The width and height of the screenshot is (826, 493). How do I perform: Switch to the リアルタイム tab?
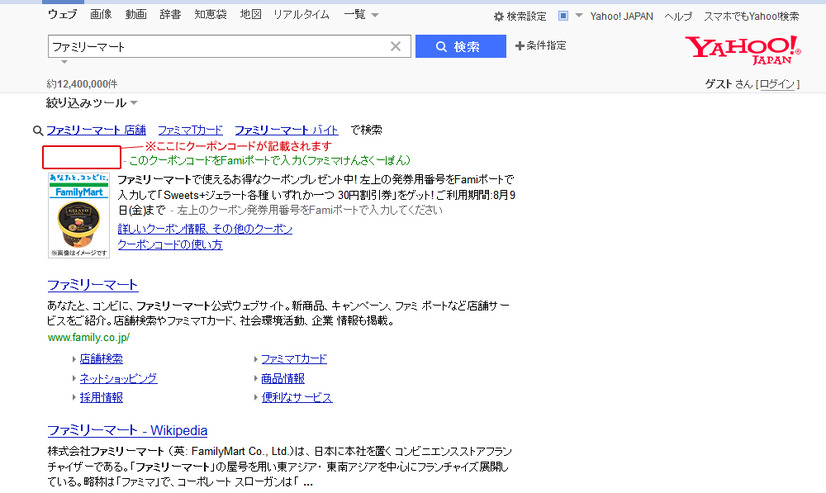301,14
